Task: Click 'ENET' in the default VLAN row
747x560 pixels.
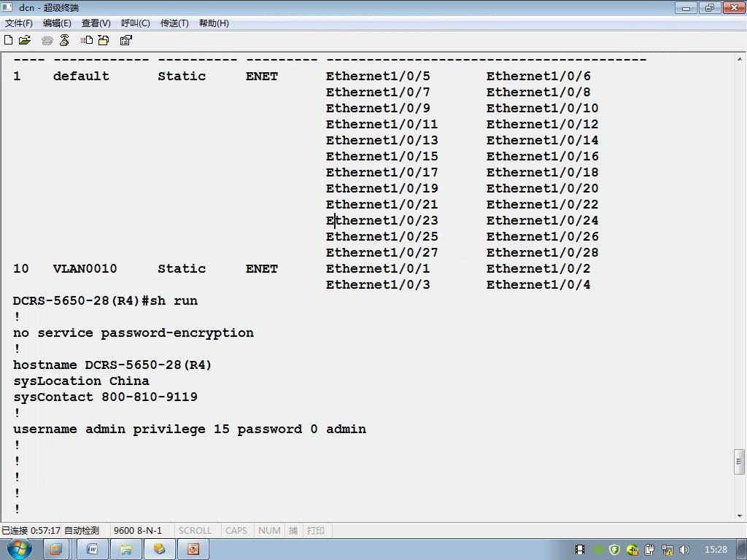Action: (262, 76)
